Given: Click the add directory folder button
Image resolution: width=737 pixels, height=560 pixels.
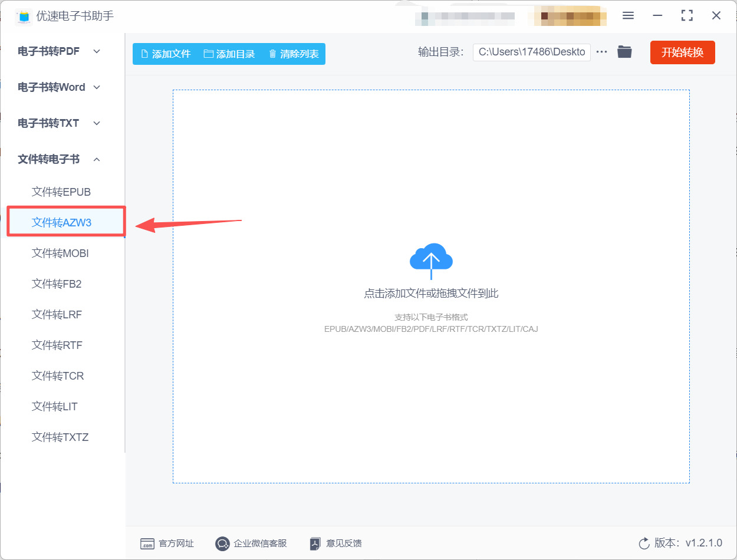Looking at the screenshot, I should (229, 54).
